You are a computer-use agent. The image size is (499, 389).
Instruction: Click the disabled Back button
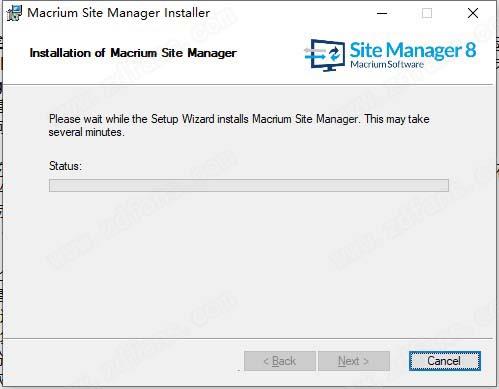(x=280, y=361)
